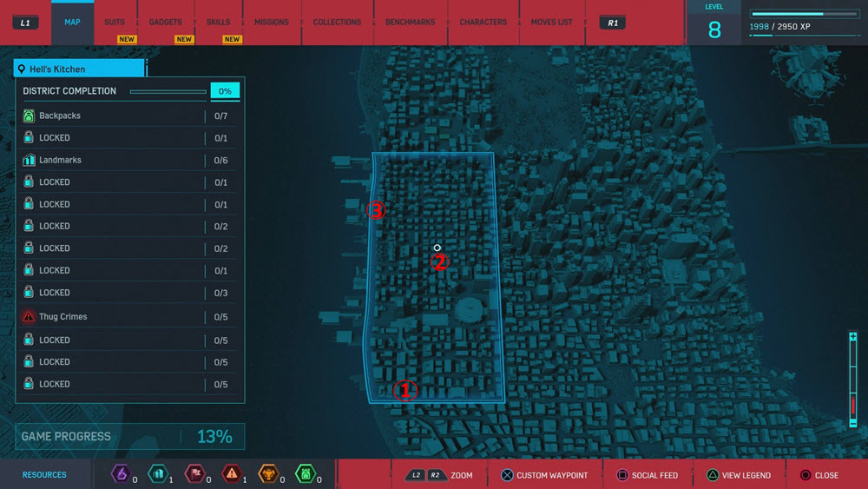Click the XP progress bar
The width and height of the screenshot is (868, 489).
click(805, 14)
